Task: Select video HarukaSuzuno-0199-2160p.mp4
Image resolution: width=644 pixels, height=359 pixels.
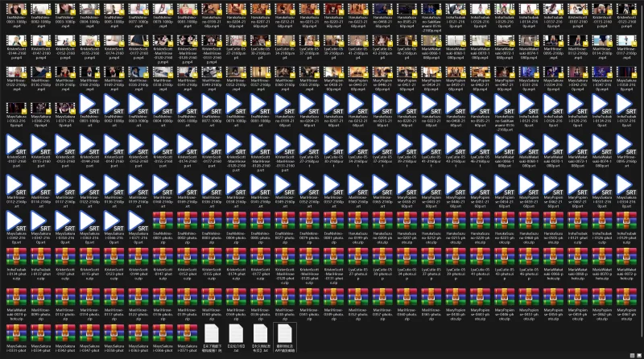Action: point(212,15)
